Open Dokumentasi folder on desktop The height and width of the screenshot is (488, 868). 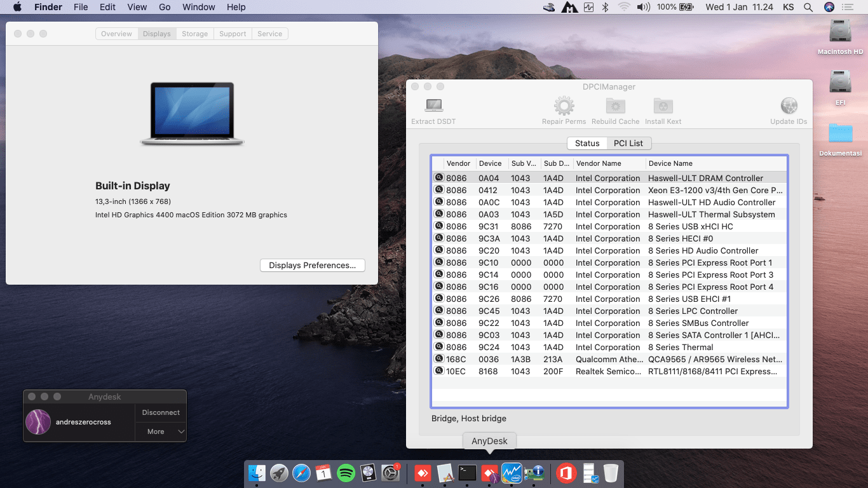tap(840, 133)
